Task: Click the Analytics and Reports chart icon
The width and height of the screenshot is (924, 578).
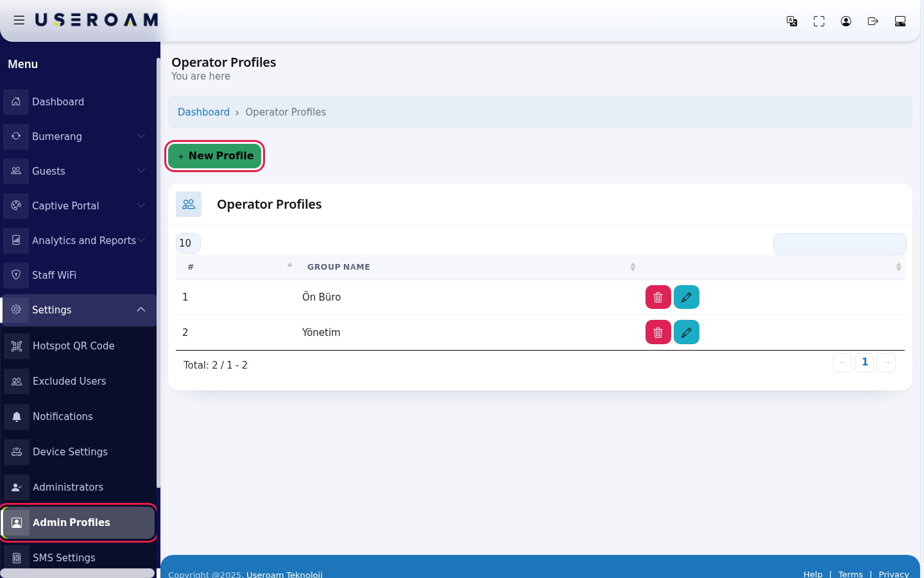Action: coord(16,240)
